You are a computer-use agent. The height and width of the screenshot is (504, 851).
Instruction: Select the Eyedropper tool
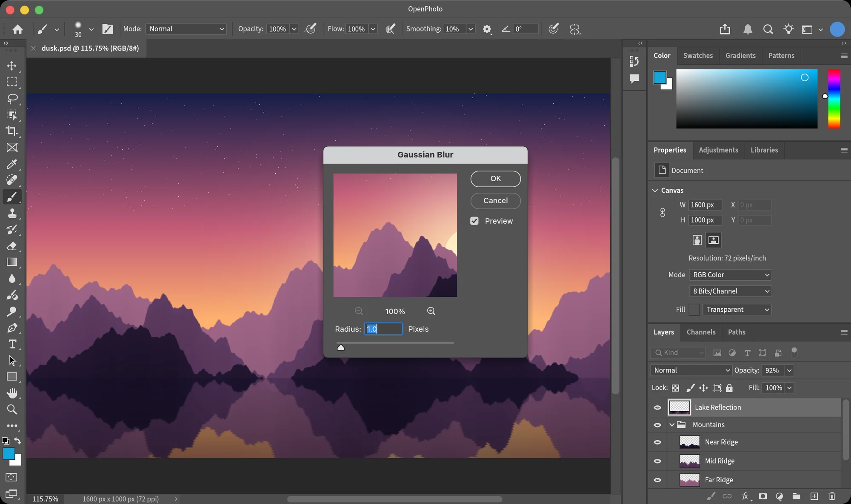tap(12, 164)
